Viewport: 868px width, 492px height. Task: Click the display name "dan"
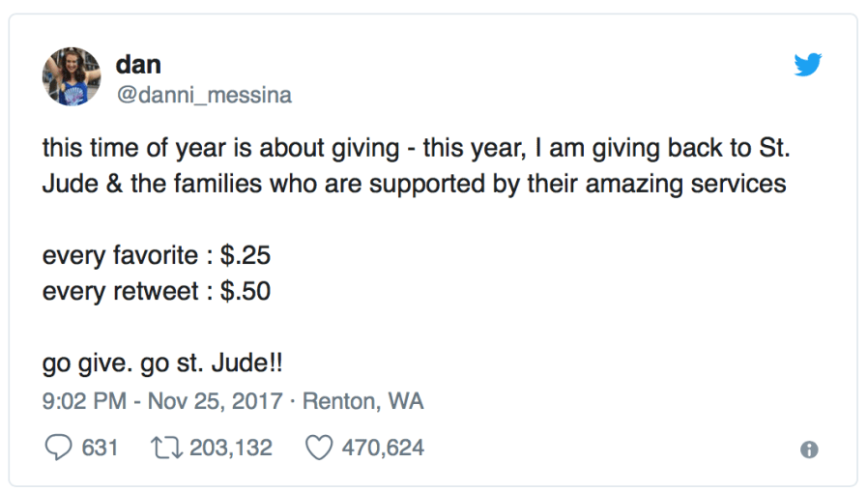click(x=138, y=64)
